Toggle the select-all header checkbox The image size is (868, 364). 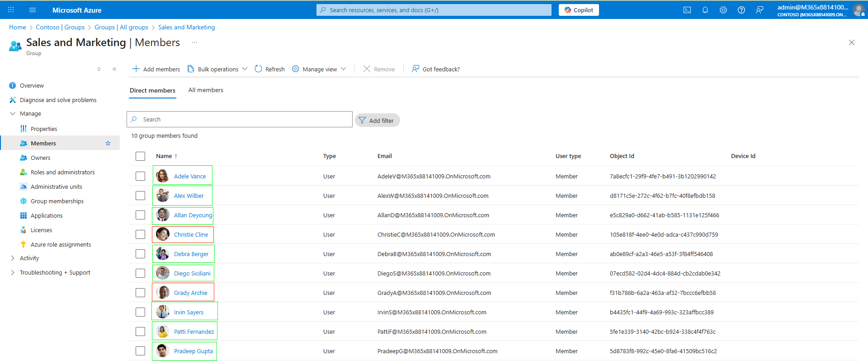click(x=140, y=156)
